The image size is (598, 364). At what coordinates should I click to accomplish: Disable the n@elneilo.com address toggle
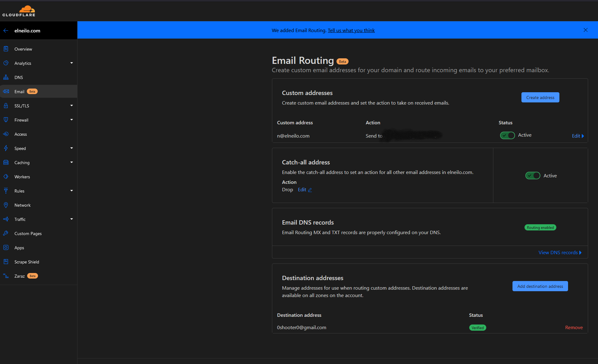[507, 135]
